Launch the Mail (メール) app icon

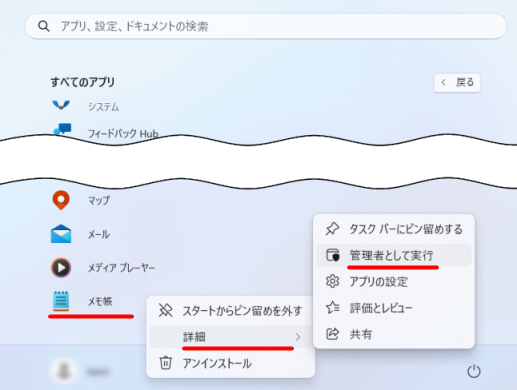pyautogui.click(x=61, y=234)
